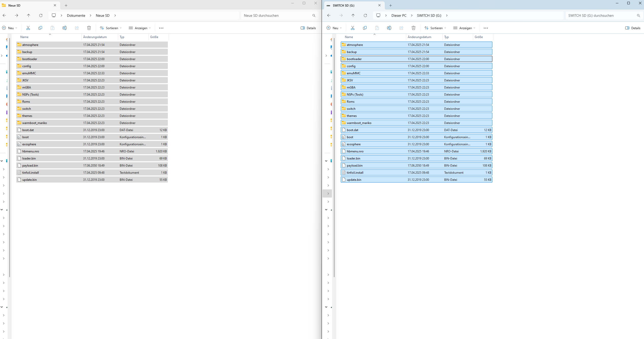Click the Dokumente breadcrumb in the address bar
This screenshot has width=644, height=339.
pyautogui.click(x=76, y=15)
